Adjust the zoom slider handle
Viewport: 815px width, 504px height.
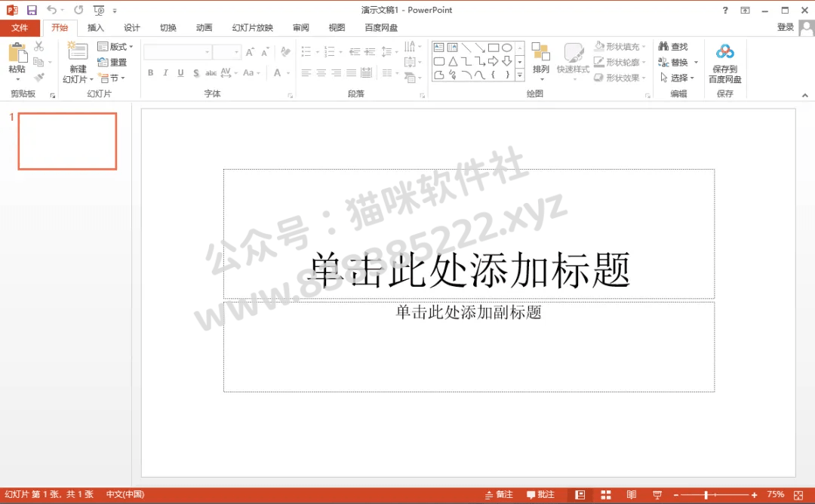[706, 495]
